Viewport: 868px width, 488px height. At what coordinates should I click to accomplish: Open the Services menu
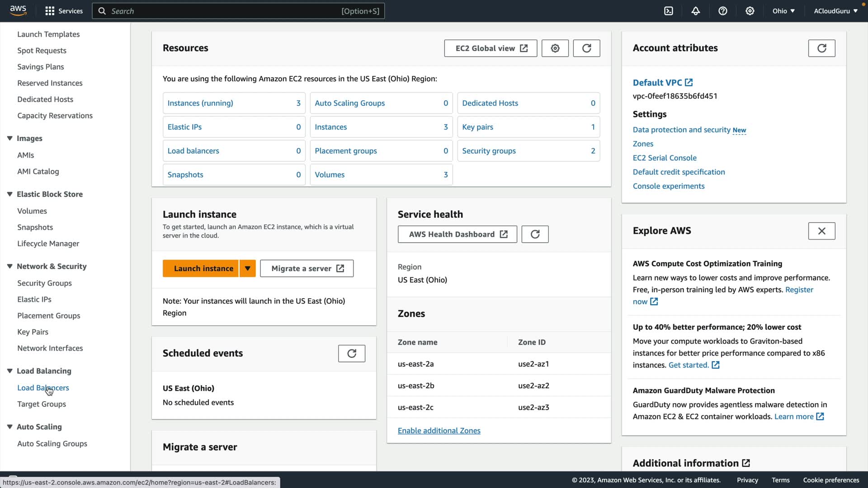click(x=64, y=11)
